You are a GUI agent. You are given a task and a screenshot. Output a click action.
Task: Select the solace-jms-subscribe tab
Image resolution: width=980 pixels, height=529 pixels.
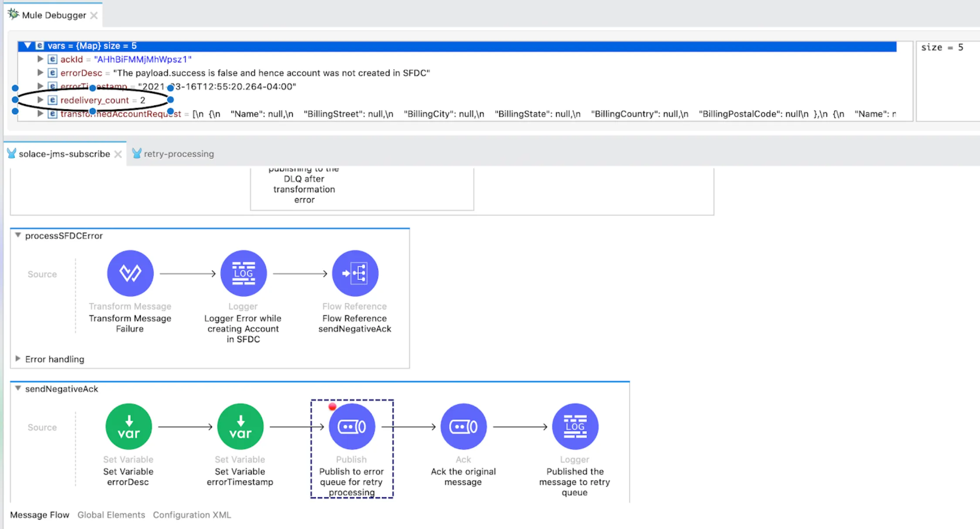(64, 154)
